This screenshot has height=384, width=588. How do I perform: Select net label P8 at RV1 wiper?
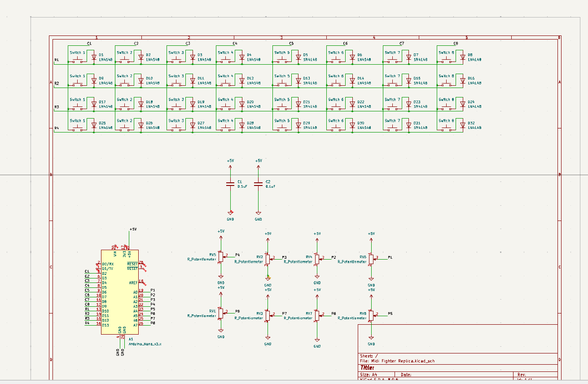(x=237, y=311)
